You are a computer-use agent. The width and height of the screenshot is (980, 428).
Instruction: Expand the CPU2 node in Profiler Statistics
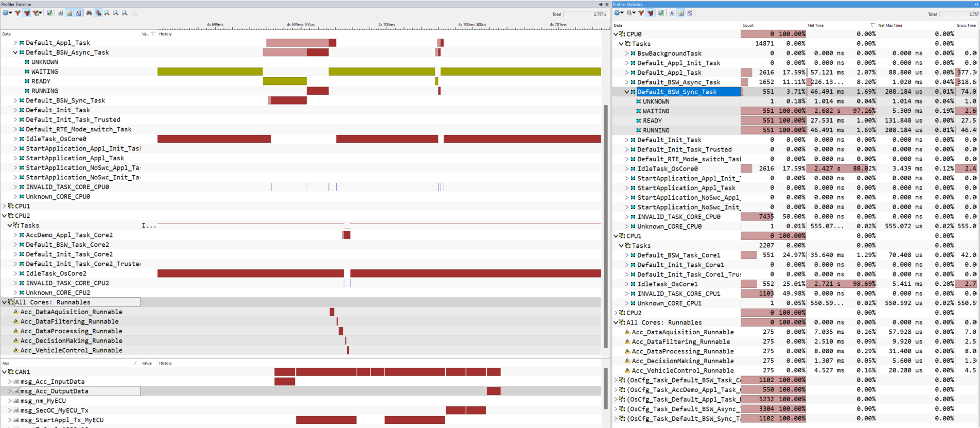616,313
